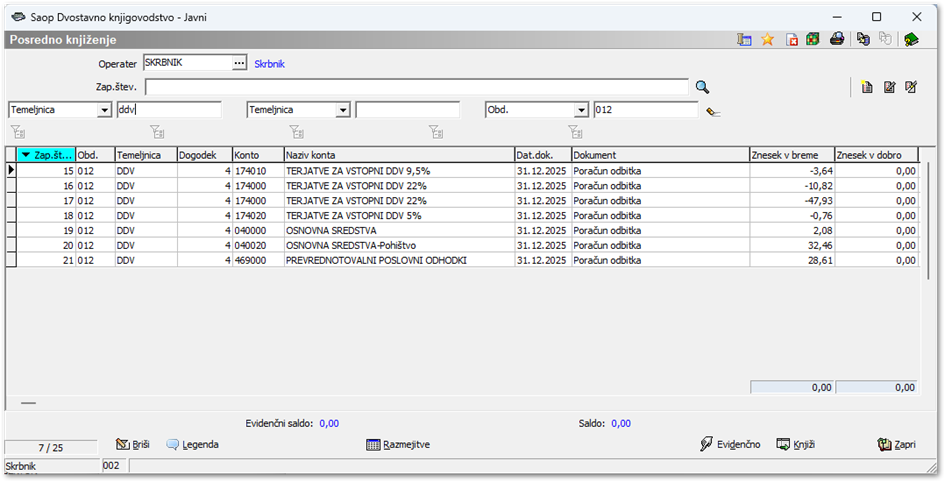945x482 pixels.
Task: Sort by the Zap.št. column header
Action: [46, 155]
